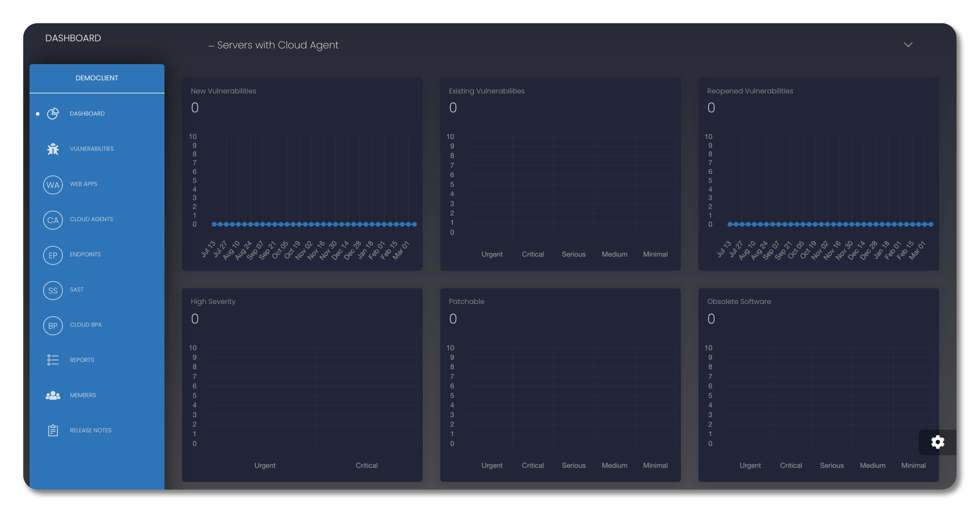Click the WA Web Apps icon
This screenshot has height=513, width=980.
pyautogui.click(x=53, y=185)
